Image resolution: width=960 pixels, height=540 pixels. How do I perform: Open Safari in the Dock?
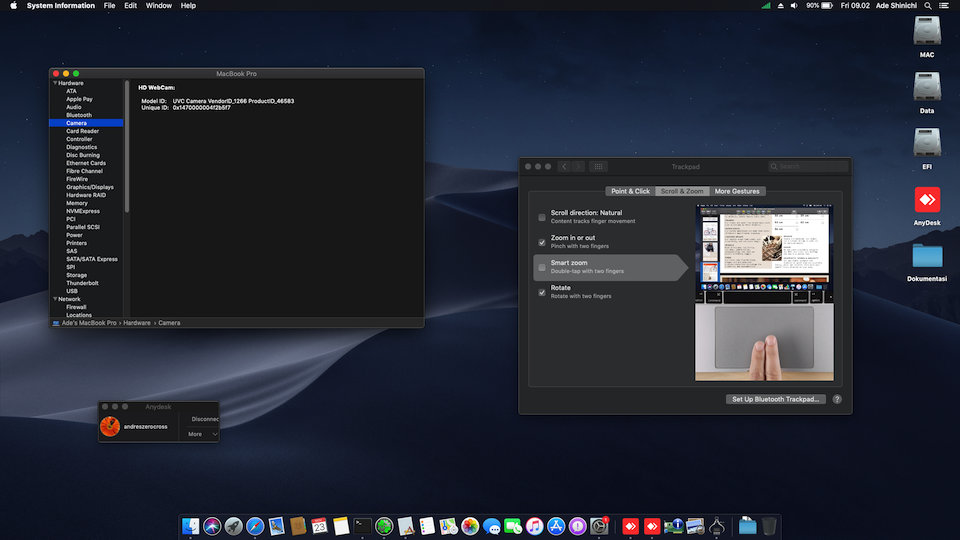point(255,525)
